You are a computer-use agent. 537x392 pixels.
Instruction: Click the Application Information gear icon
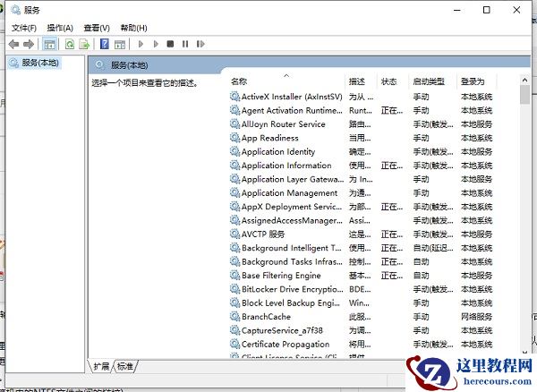[x=234, y=166]
